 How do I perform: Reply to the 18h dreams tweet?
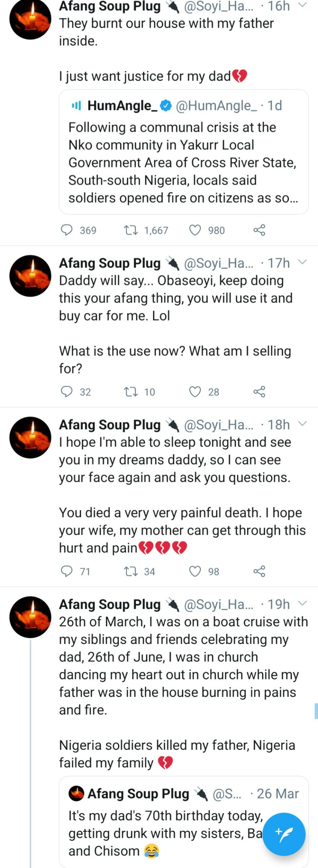click(66, 571)
